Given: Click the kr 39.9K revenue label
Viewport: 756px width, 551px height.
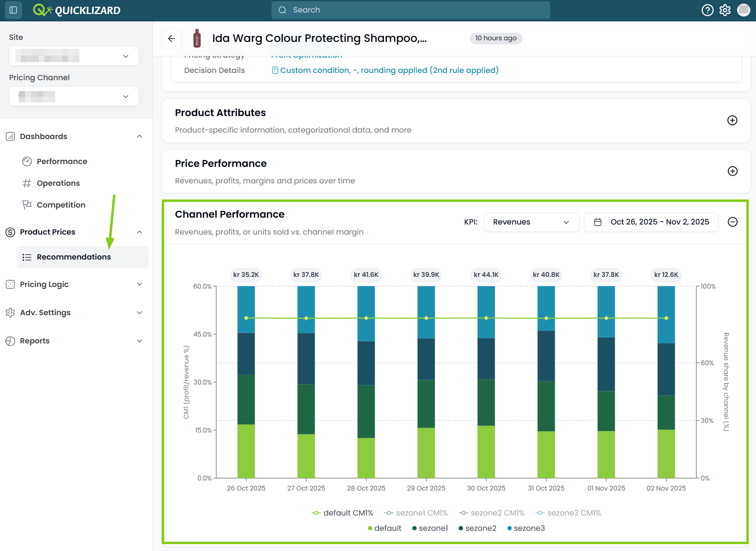Looking at the screenshot, I should coord(426,274).
